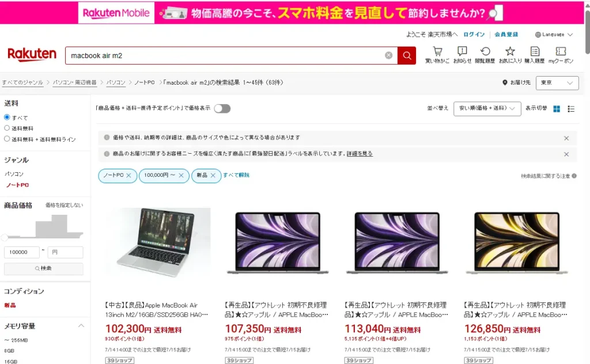The height and width of the screenshot is (364, 590).
Task: Click the Rakuten logo
Action: coord(32,55)
